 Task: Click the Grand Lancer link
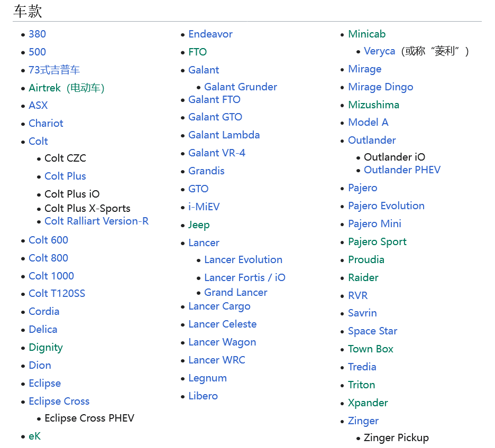coord(236,293)
